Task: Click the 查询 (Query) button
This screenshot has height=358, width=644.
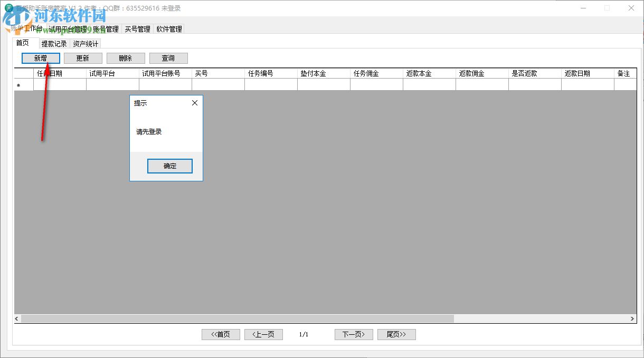Action: point(168,58)
